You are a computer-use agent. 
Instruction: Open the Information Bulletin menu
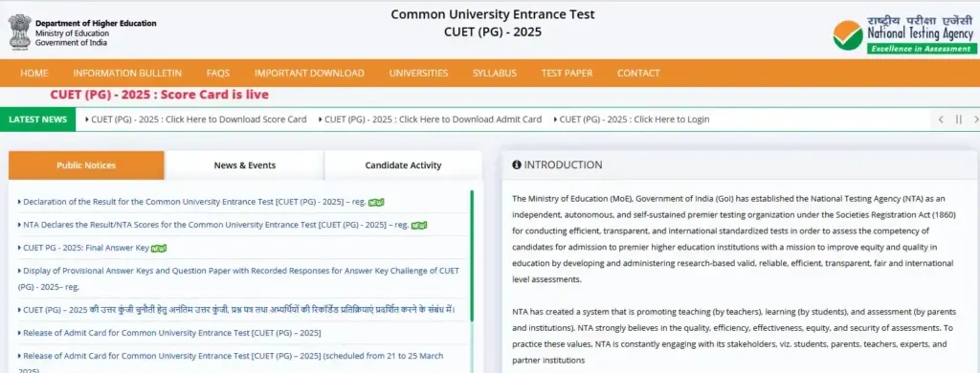[127, 73]
